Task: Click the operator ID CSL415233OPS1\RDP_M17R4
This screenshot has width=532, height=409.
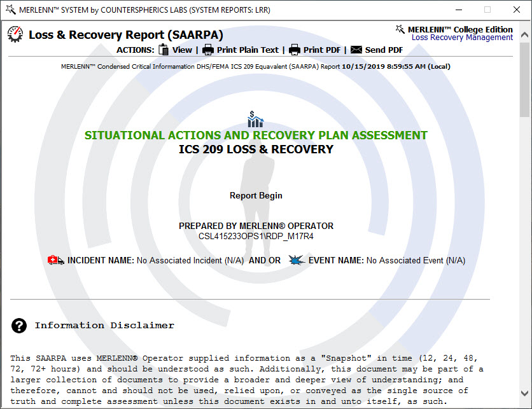Action: [x=256, y=237]
